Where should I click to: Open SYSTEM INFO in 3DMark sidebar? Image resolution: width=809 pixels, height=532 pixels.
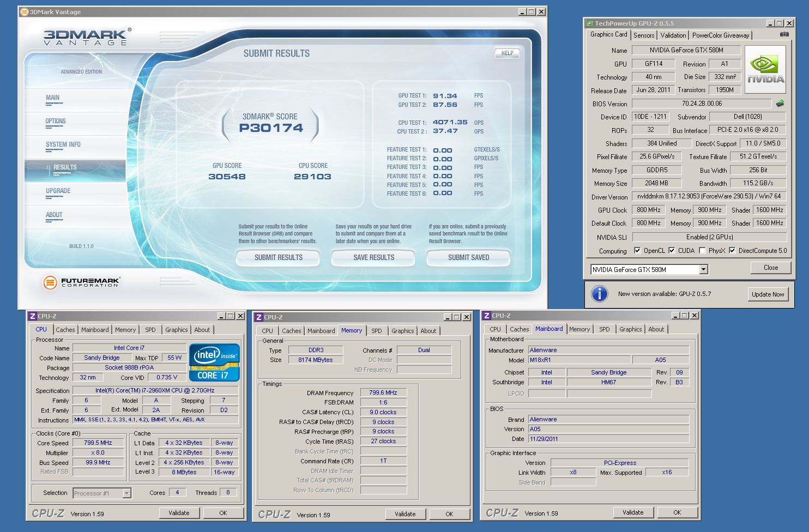(x=63, y=144)
